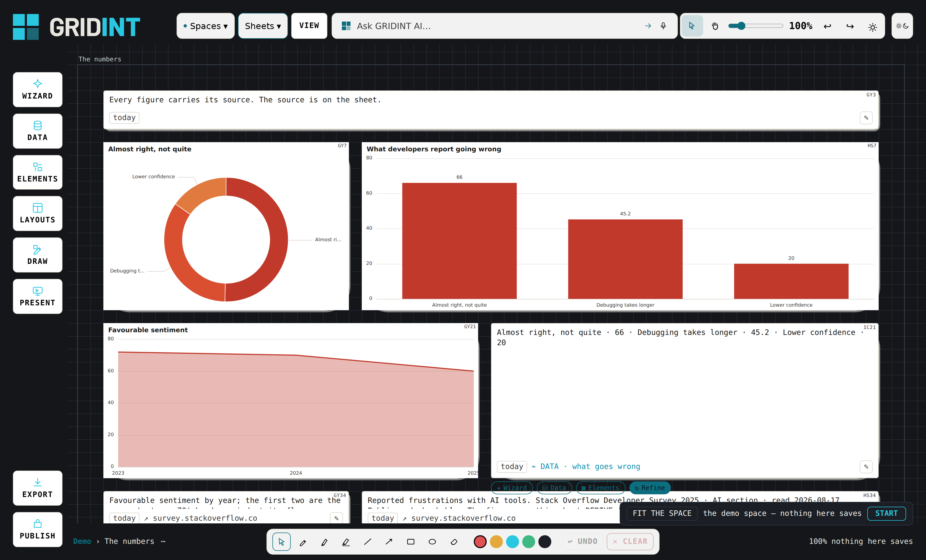Switch to the Refine chip tab
926x560 pixels.
coord(650,488)
